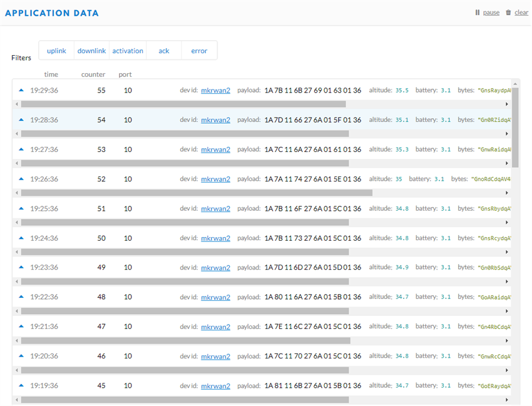This screenshot has height=406, width=532.
Task: Toggle the downlink filter
Action: (x=91, y=51)
